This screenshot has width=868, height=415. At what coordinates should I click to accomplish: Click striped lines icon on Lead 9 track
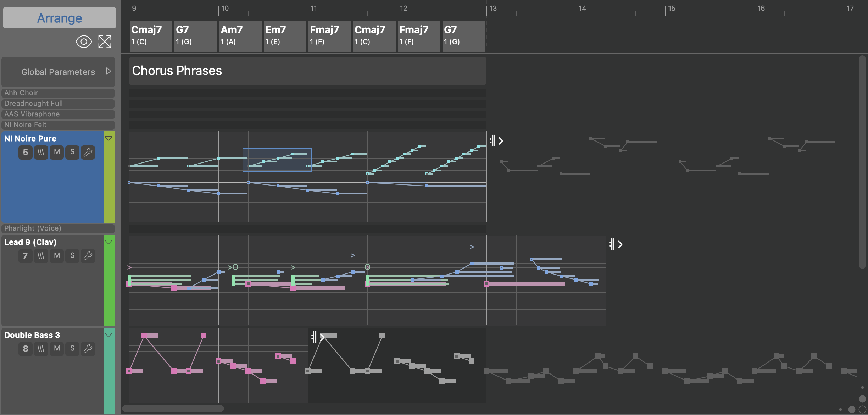tap(41, 256)
